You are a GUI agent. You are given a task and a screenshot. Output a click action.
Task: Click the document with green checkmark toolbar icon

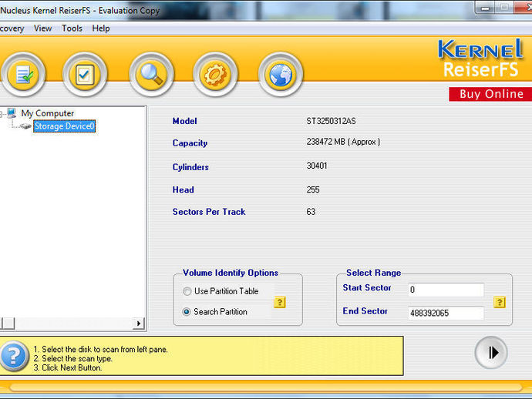[x=23, y=75]
